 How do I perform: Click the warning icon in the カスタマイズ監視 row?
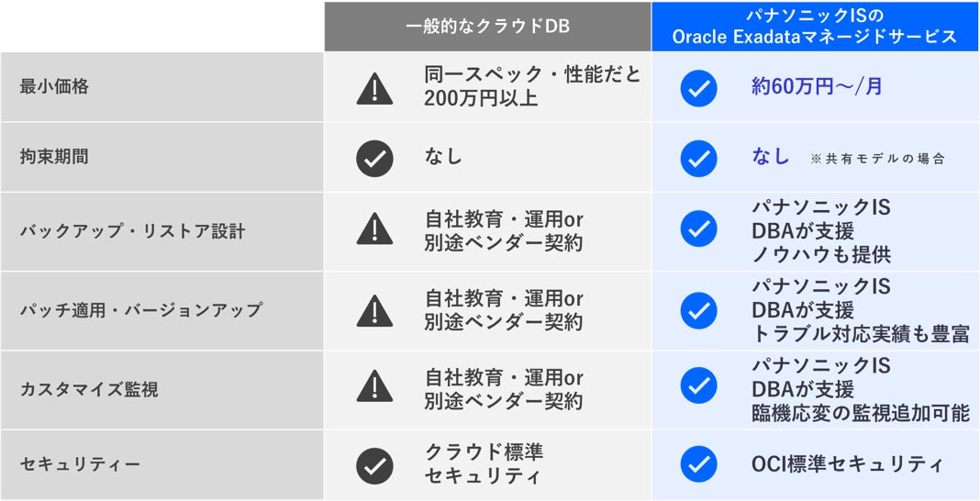pyautogui.click(x=374, y=388)
